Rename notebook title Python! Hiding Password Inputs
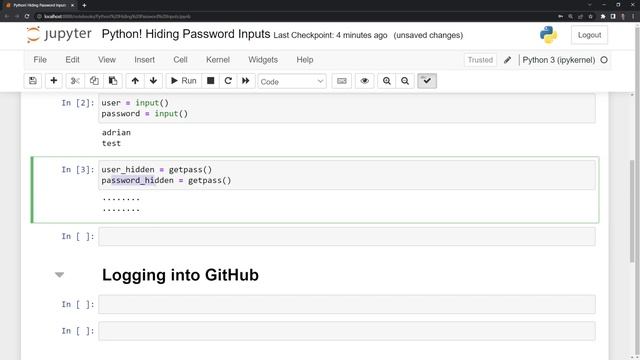This screenshot has width=640, height=360. [186, 34]
